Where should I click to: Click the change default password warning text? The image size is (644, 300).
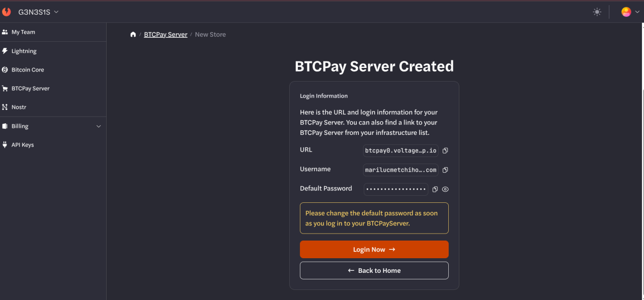click(x=372, y=218)
